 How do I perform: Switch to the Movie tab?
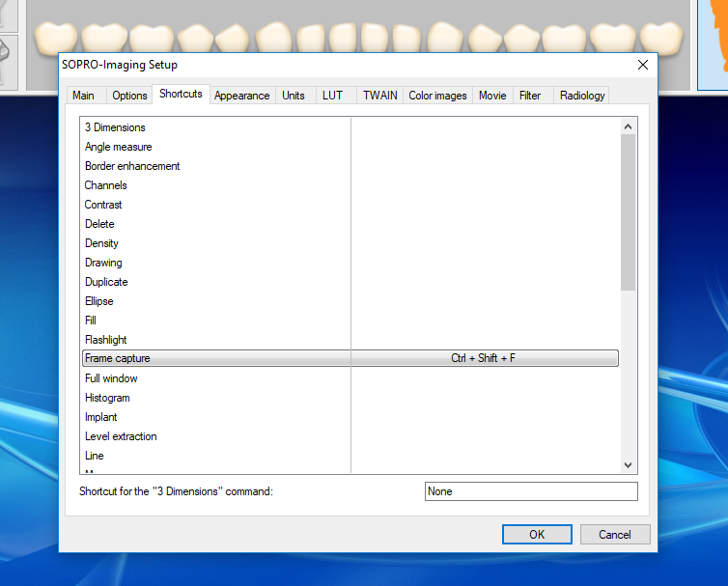click(x=492, y=96)
